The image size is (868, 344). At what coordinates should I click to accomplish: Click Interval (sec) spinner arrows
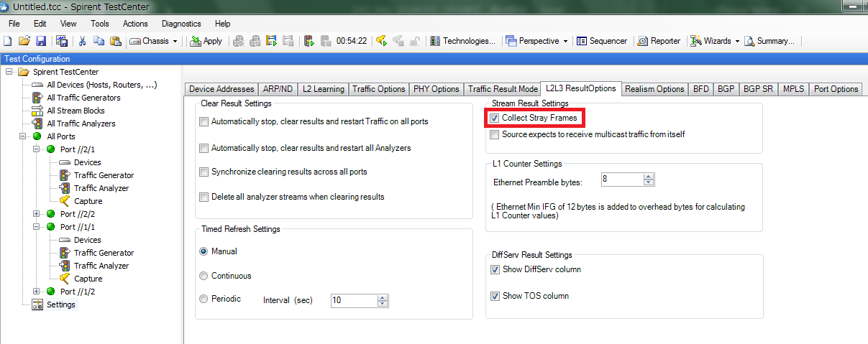click(x=382, y=300)
